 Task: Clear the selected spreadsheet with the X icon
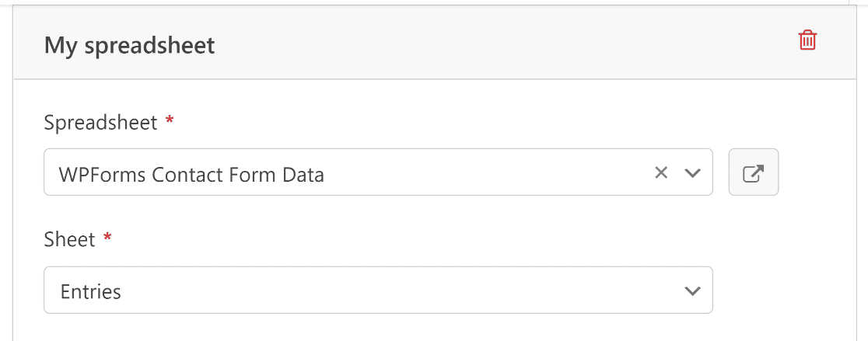point(661,172)
